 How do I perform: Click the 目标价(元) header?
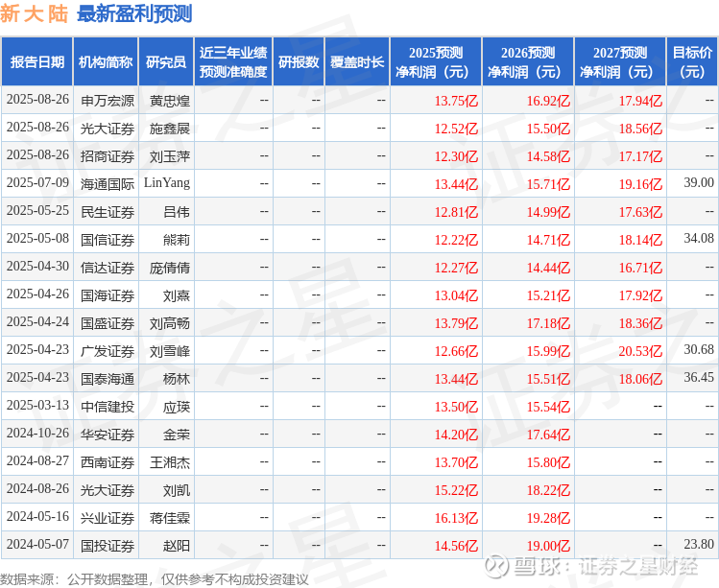692,62
